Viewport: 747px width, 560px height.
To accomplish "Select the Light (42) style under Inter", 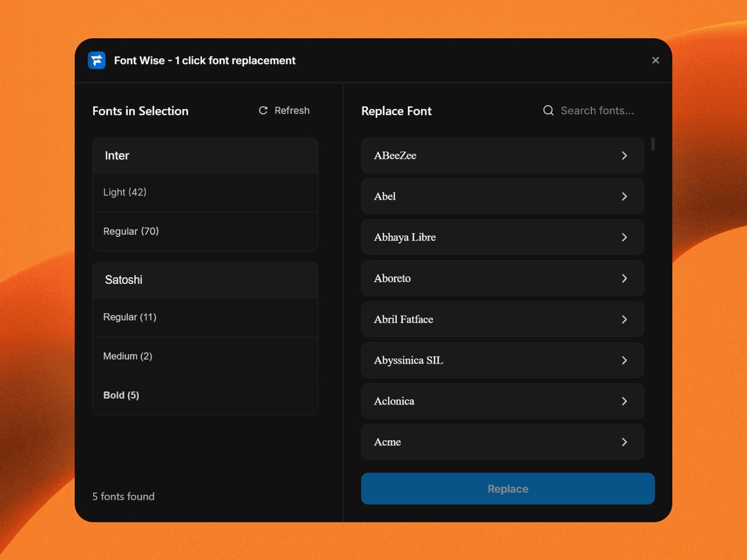I will point(205,192).
